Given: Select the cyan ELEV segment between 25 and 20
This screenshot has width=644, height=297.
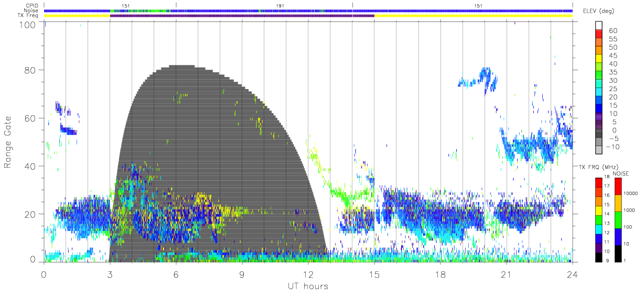Looking at the screenshot, I should [600, 93].
